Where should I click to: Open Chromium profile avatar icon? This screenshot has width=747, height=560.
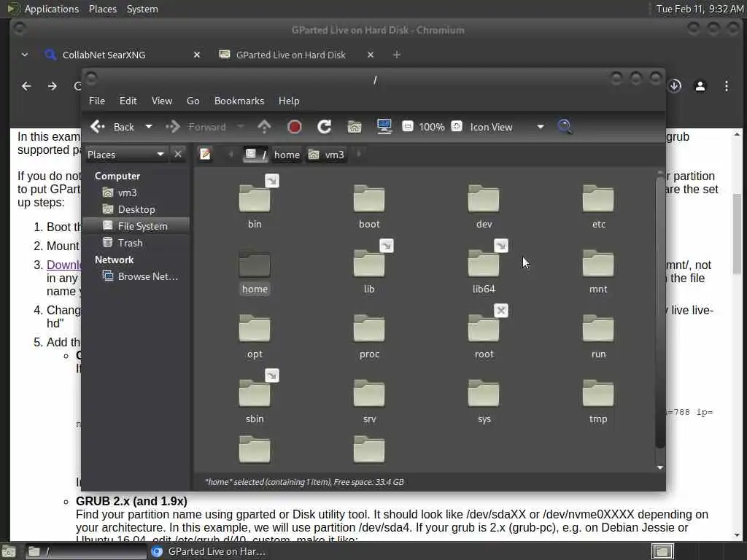pos(700,86)
